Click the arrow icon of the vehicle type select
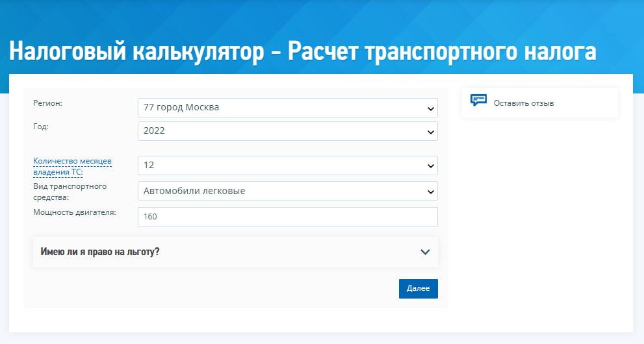Viewport: 644px width, 344px height. point(430,191)
